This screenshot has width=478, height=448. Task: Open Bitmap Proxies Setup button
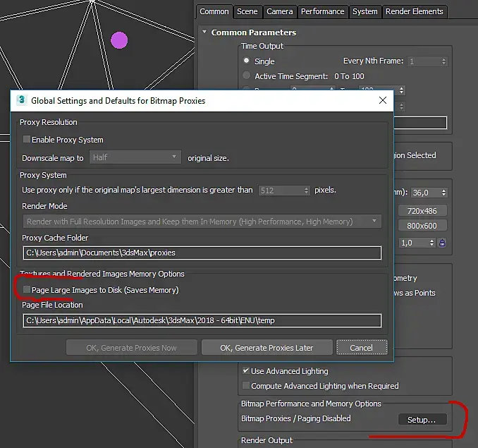[422, 420]
